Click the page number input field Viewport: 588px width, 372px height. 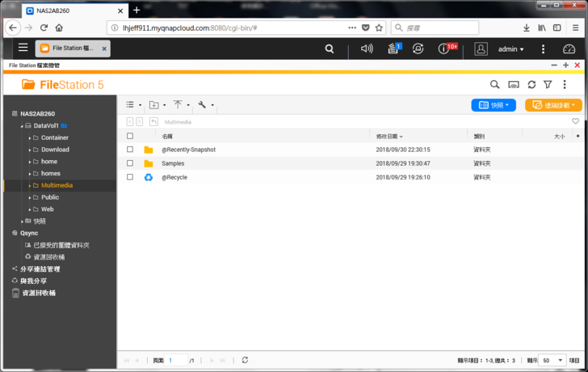[x=177, y=360]
